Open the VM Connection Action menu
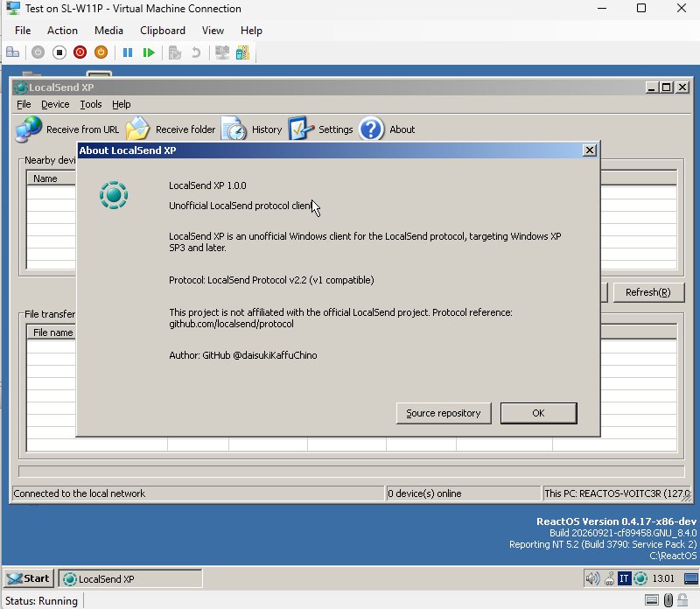 click(62, 31)
